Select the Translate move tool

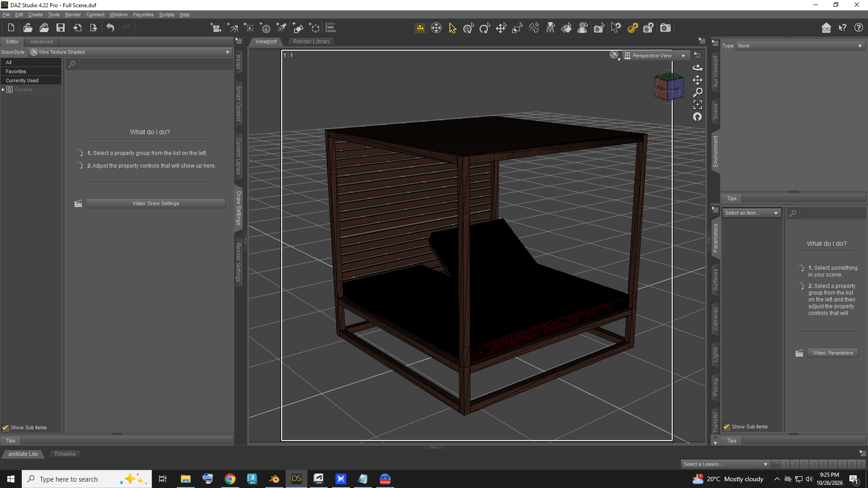coord(501,28)
